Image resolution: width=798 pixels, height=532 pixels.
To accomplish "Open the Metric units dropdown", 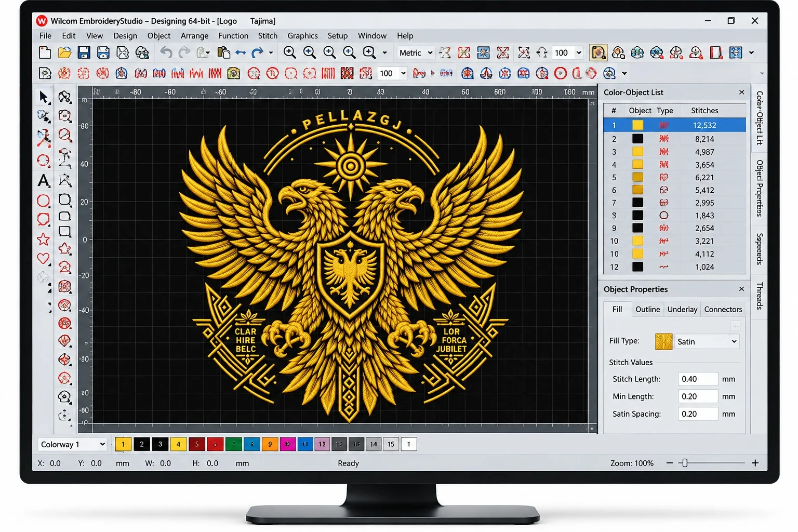I will click(x=416, y=52).
